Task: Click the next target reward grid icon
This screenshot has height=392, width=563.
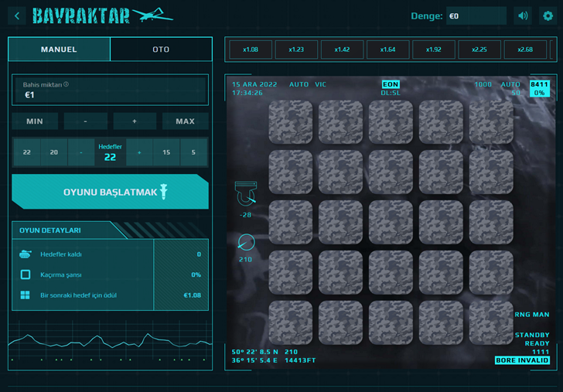Action: pos(25,295)
